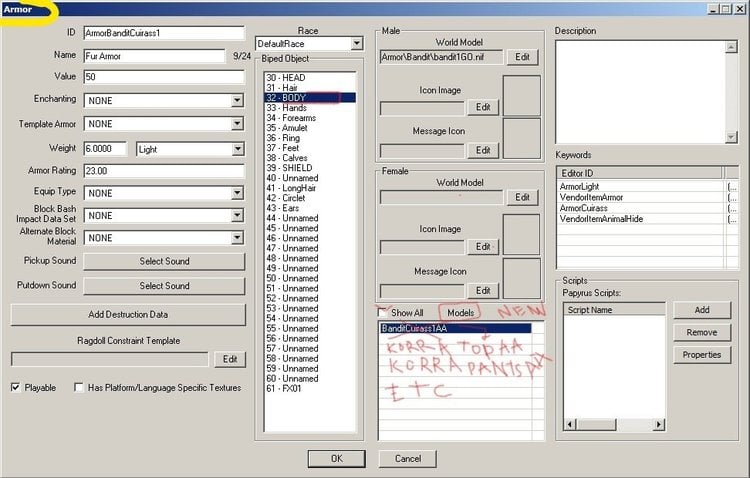Edit the Male Message Icon

click(x=483, y=150)
